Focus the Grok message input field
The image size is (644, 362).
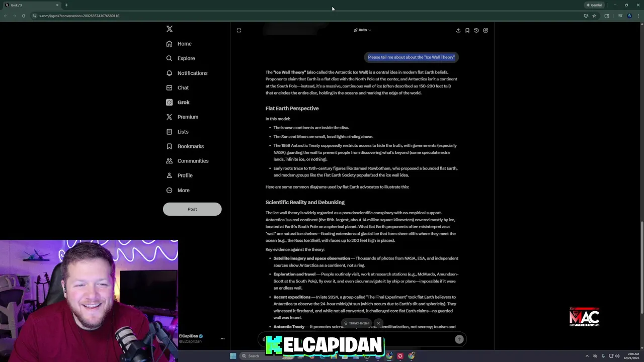click(362, 339)
